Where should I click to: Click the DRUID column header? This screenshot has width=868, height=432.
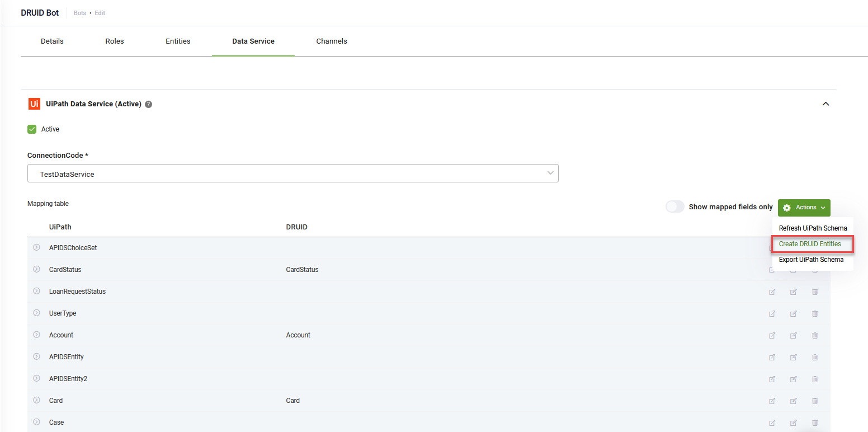297,227
